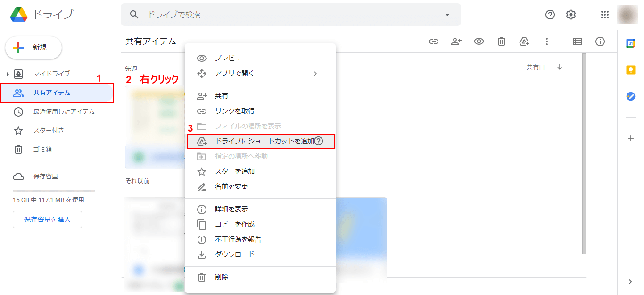Click the 保存容量を購入 button

click(x=47, y=219)
